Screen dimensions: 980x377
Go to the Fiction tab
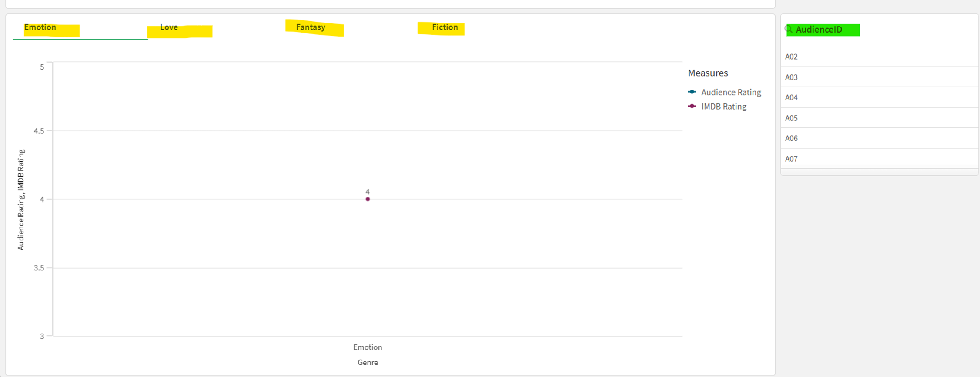(x=445, y=27)
